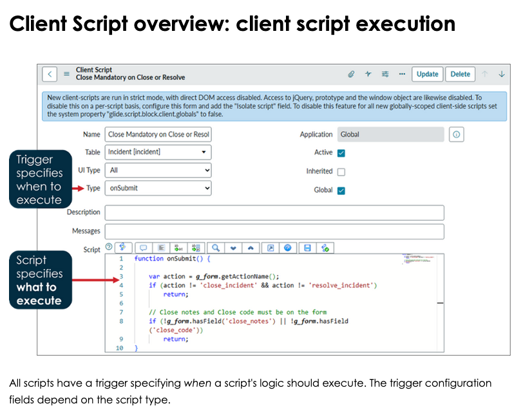
Task: Find previous occurrence up arrow
Action: tap(251, 248)
